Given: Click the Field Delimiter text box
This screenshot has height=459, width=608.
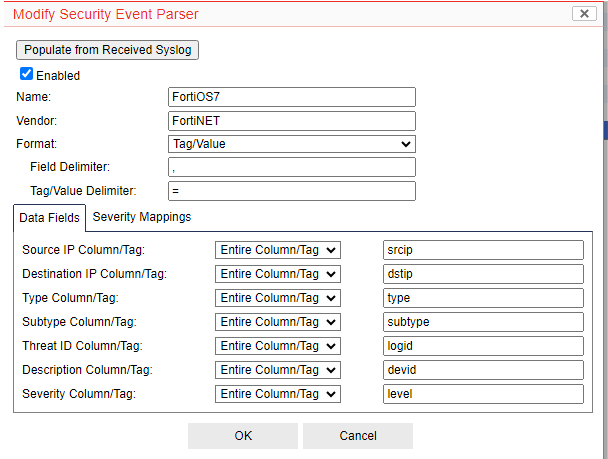Looking at the screenshot, I should point(292,167).
